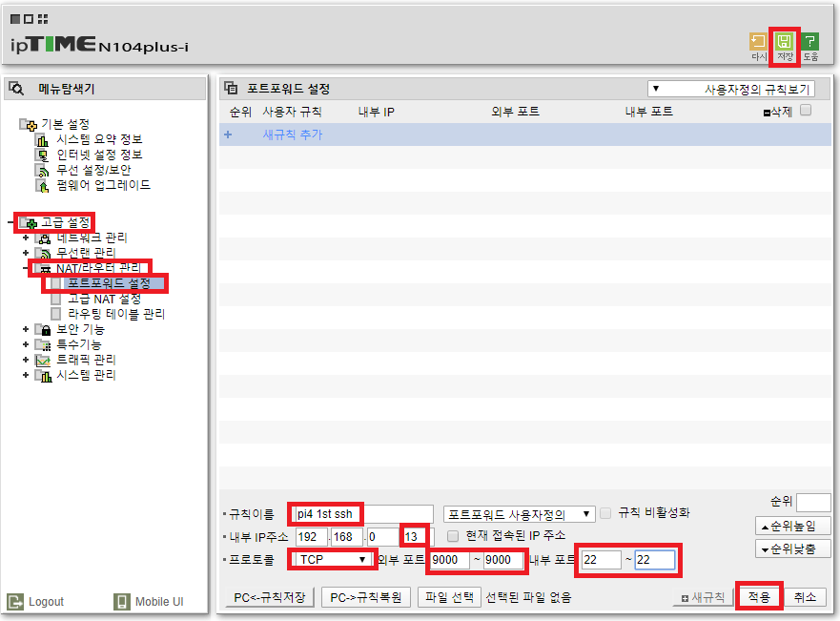
Task: Click the PC<-규칙저장 button
Action: tap(270, 597)
